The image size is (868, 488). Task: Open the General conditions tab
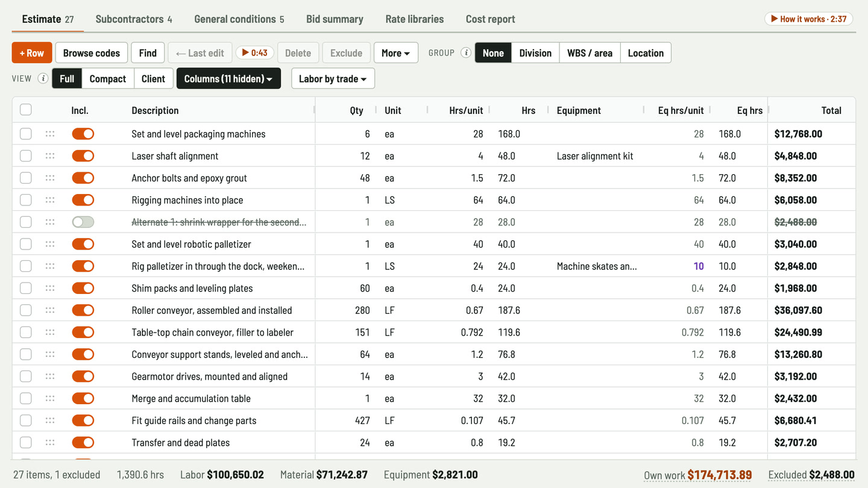coord(239,19)
